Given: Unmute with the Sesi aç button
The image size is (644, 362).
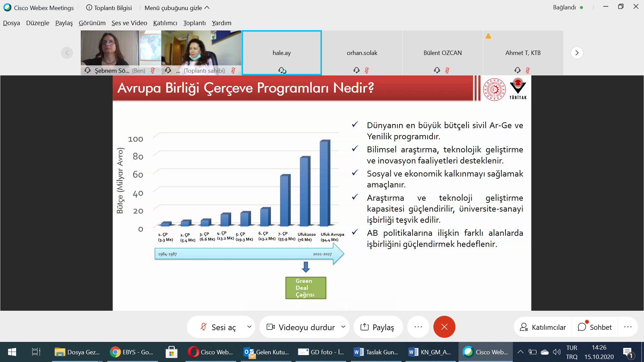Looking at the screenshot, I should point(218,327).
